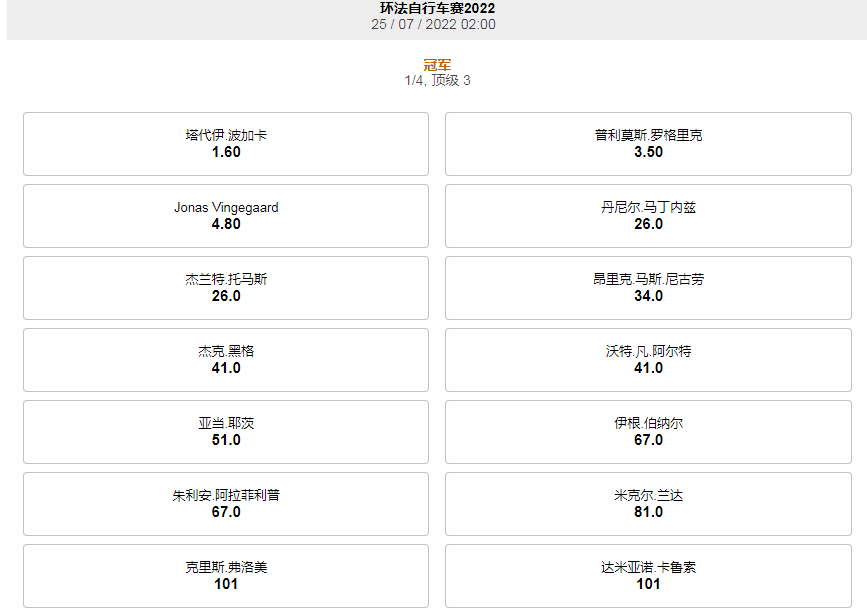Pick 米克尔.兰达 at odds 81.0
The height and width of the screenshot is (613, 867).
click(648, 504)
